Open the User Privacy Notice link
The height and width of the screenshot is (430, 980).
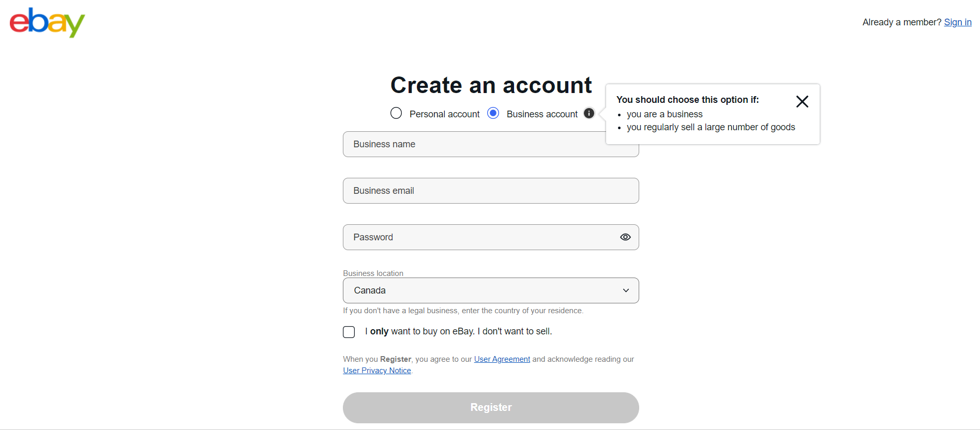pyautogui.click(x=377, y=371)
